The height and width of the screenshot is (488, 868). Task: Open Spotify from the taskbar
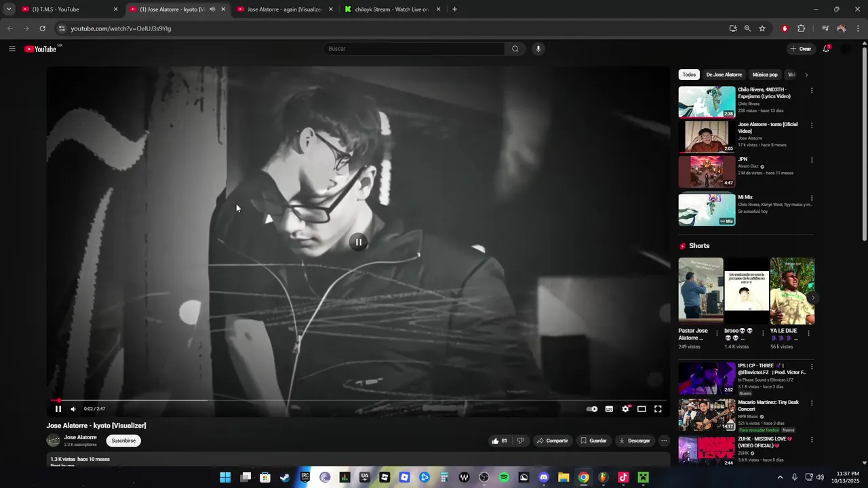click(x=504, y=477)
